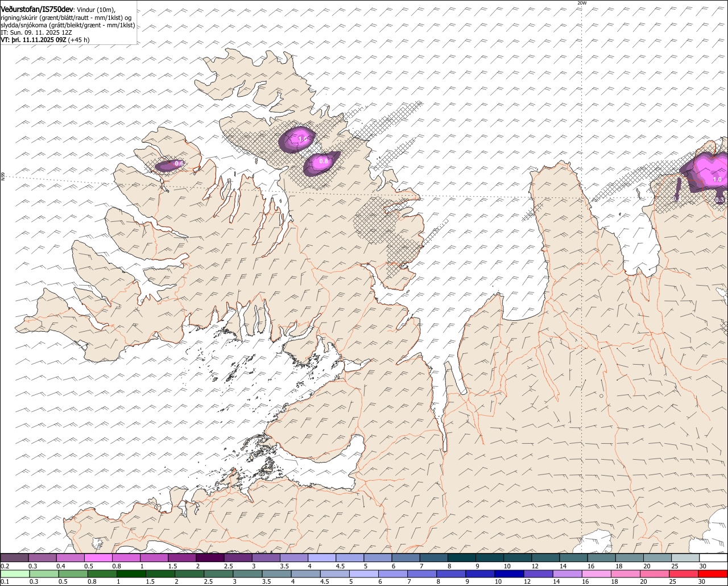728x586 pixels.
Task: Click the 'VT: þri. 11.11.2025 09Z' valid time text
Action: pyautogui.click(x=33, y=40)
